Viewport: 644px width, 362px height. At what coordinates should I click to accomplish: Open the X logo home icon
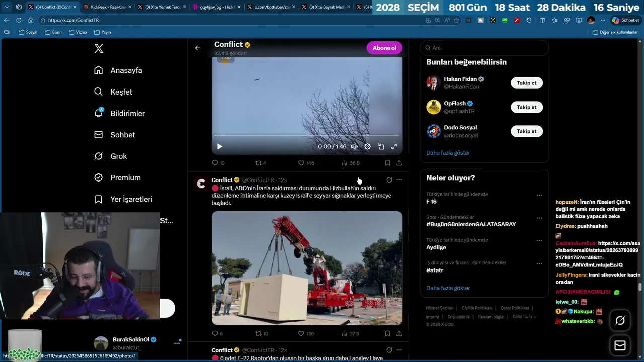point(99,48)
